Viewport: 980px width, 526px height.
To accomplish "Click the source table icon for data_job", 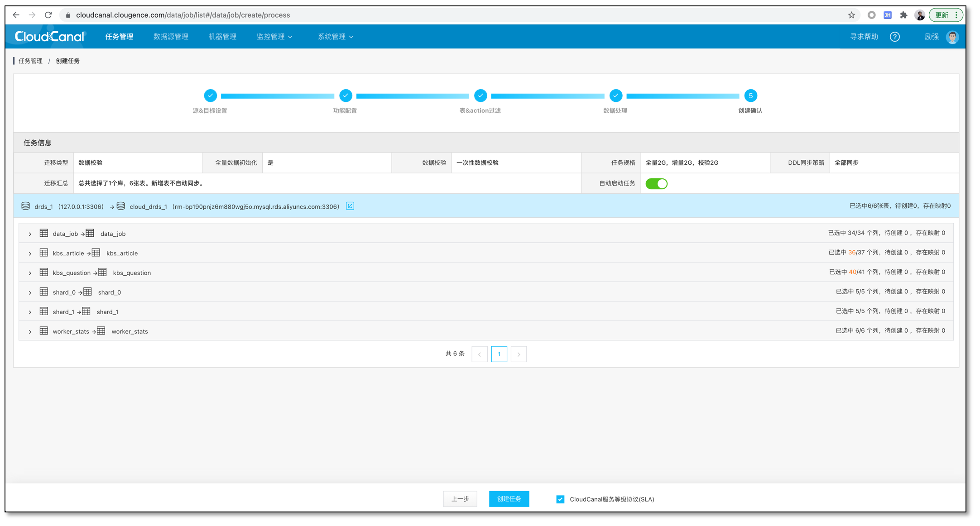I will [x=43, y=233].
